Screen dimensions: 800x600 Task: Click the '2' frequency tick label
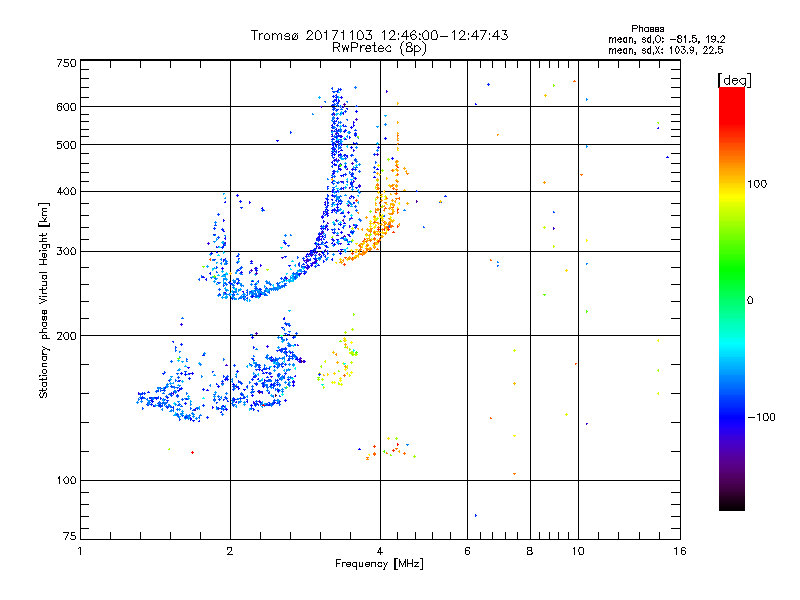230,551
